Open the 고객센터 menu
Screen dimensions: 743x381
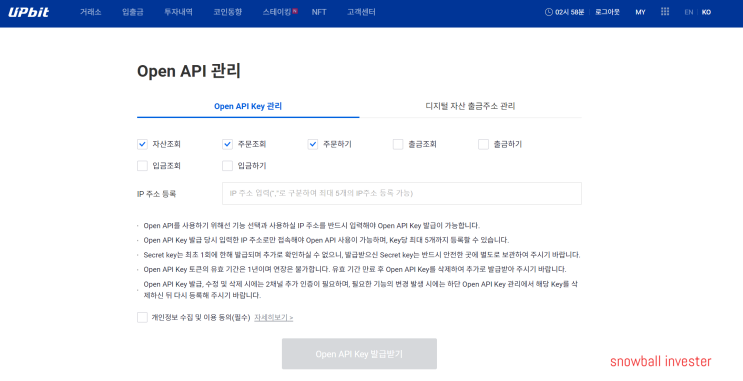(x=361, y=12)
